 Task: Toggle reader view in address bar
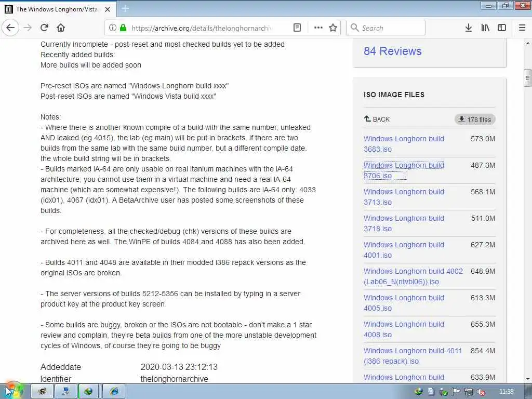tap(297, 28)
